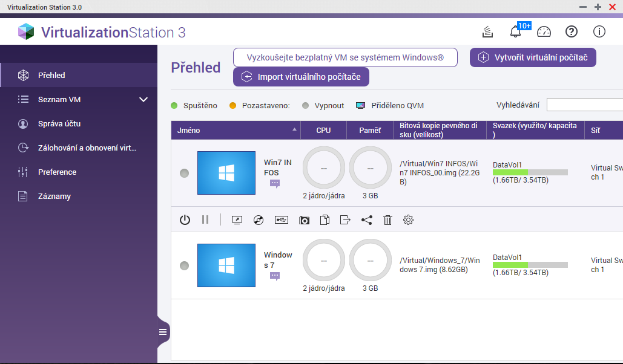Click the Windows 7 memory gauge
Screen dimensions: 623x364
(371, 261)
